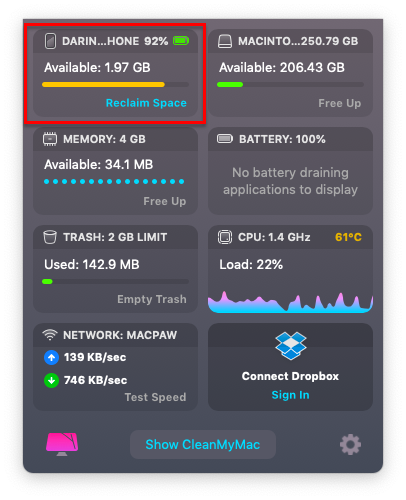
Task: Click the iPhone device icon
Action: pyautogui.click(x=50, y=41)
